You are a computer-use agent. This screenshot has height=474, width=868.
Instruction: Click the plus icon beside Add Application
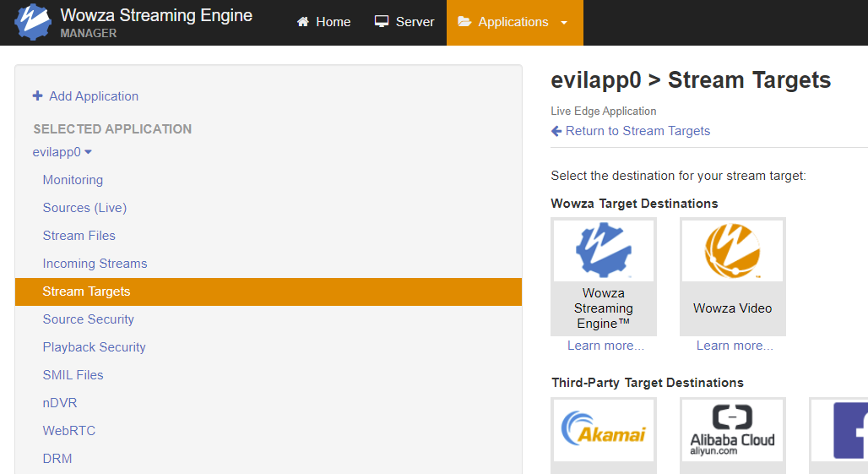[x=38, y=95]
